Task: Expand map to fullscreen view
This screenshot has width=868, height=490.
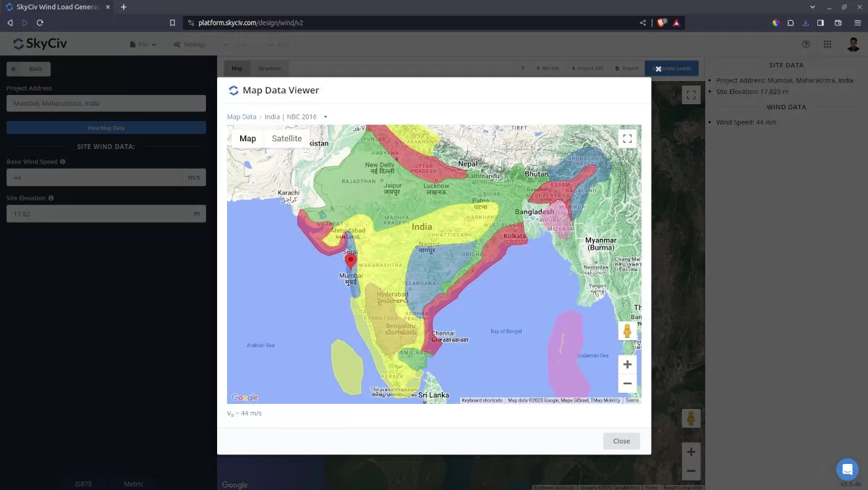Action: click(627, 138)
